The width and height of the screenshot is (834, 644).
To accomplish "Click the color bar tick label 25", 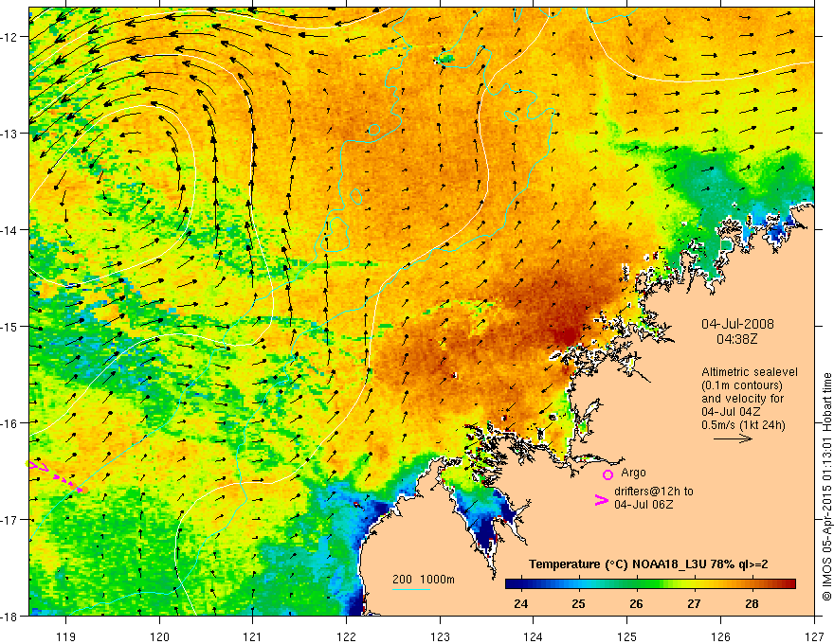I will [x=578, y=603].
